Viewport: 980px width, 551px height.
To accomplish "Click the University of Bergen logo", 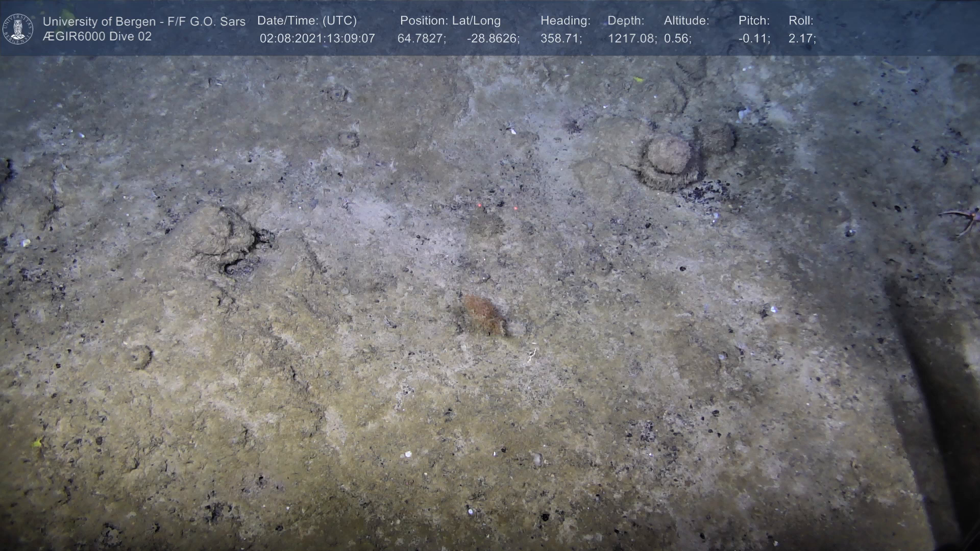I will tap(18, 29).
